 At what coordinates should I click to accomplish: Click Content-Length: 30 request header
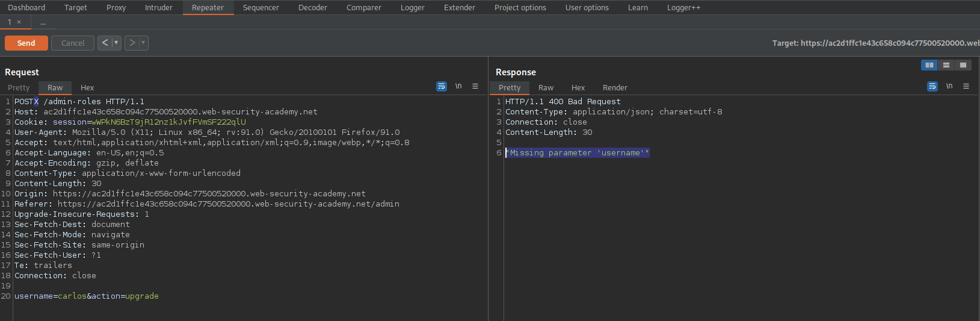(x=58, y=184)
